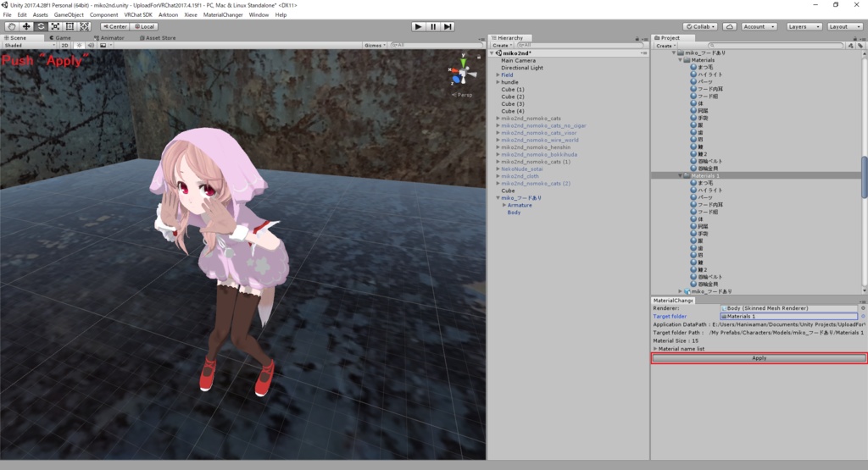Open the Cloud services icon
The width and height of the screenshot is (868, 470).
click(730, 26)
